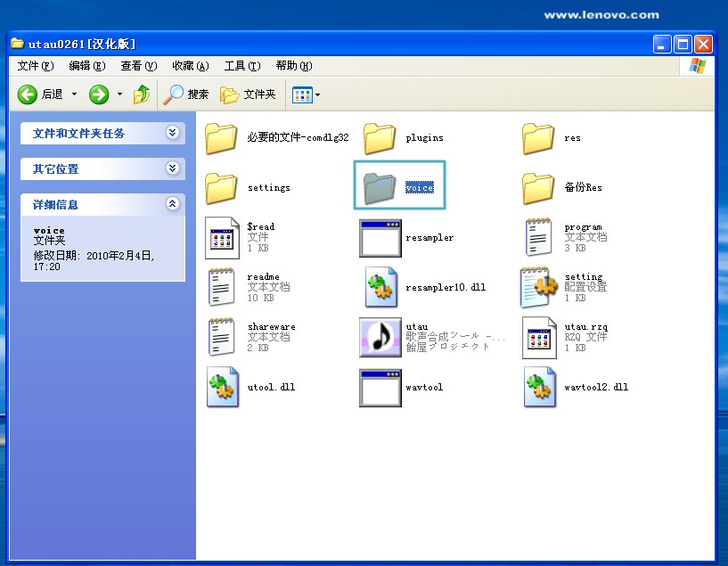Open the 文件(F) menu
The width and height of the screenshot is (728, 566).
coord(36,66)
